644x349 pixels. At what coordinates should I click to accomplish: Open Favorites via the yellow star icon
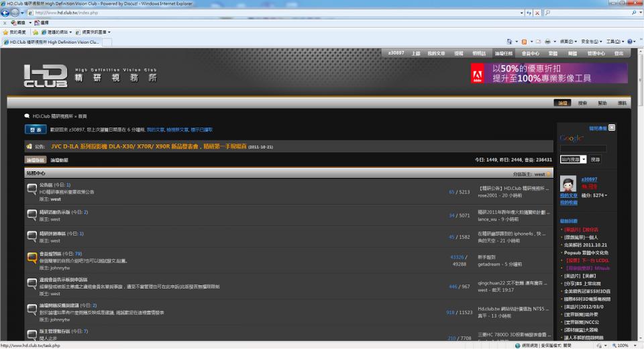tap(5, 32)
